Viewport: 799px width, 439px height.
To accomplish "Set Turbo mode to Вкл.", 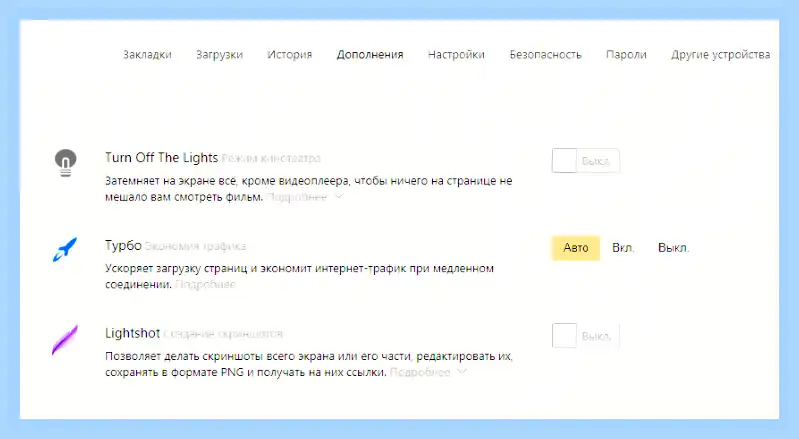I will 623,248.
